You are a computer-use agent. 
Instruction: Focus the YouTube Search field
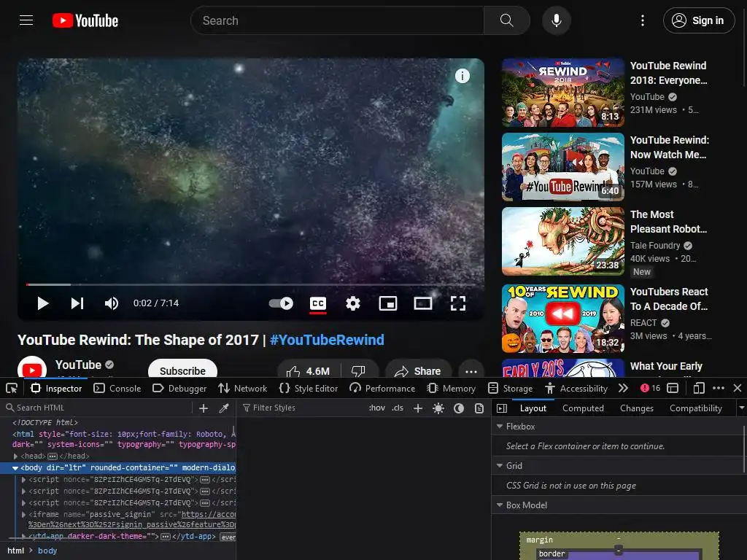coord(337,20)
